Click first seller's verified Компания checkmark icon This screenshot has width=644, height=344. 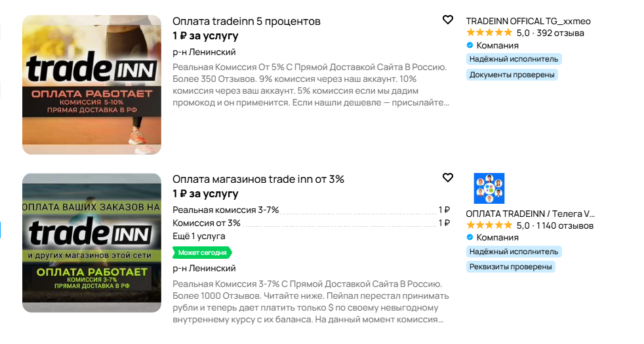coord(470,45)
